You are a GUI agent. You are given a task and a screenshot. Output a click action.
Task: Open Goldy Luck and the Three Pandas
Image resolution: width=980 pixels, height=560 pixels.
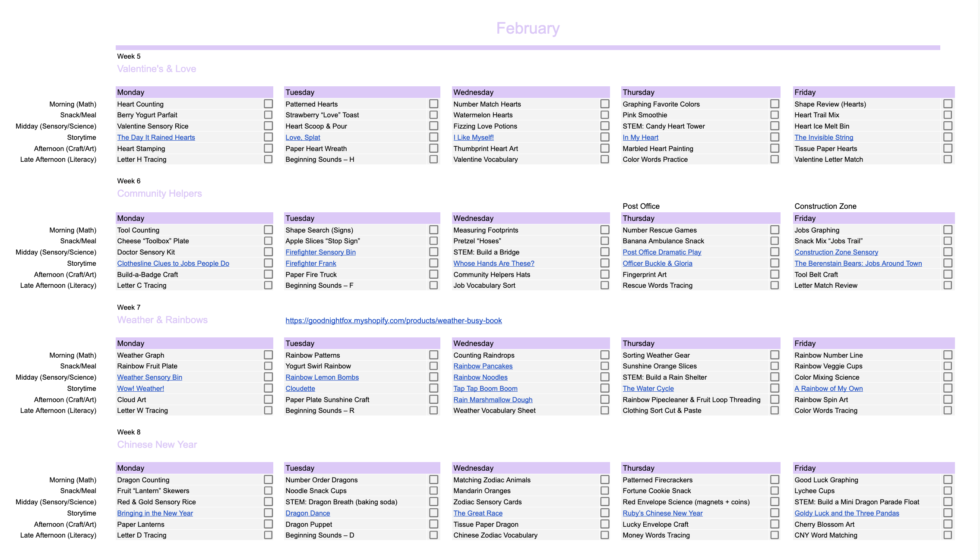[x=846, y=513]
